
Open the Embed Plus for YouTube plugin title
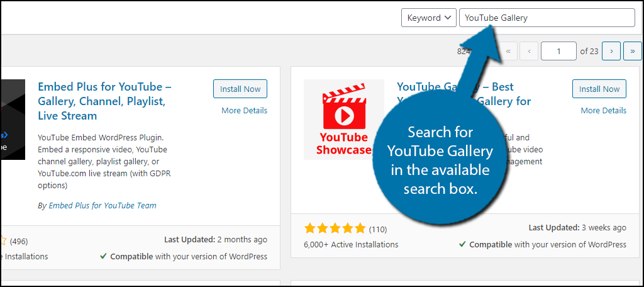(105, 101)
